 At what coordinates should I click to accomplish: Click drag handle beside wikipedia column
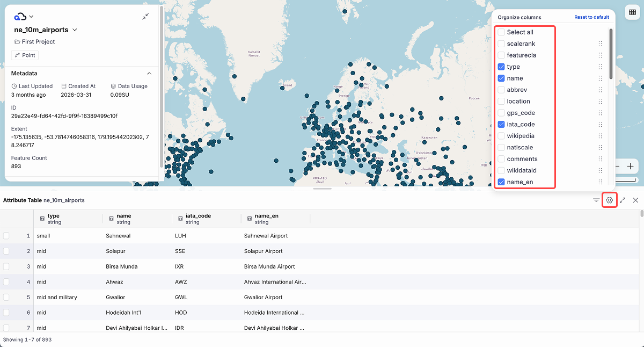point(600,136)
